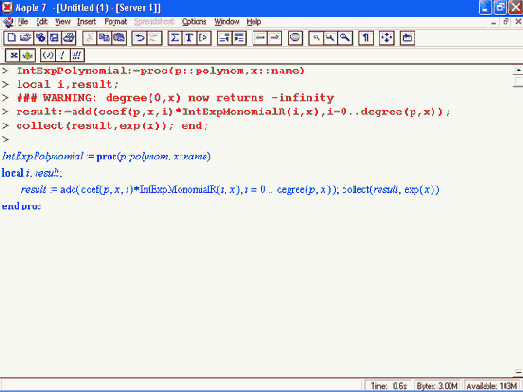This screenshot has height=392, width=523.
Task: Close the Untitled (1) worksheet document
Action: point(518,22)
